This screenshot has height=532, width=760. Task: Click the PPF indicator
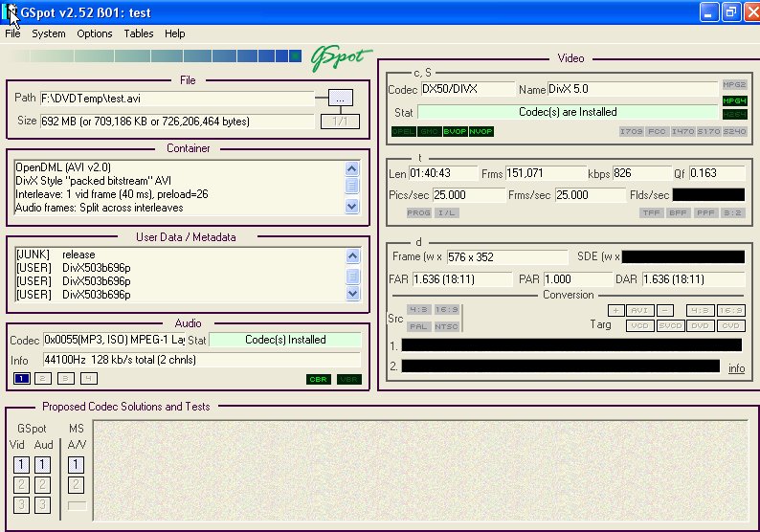point(705,212)
